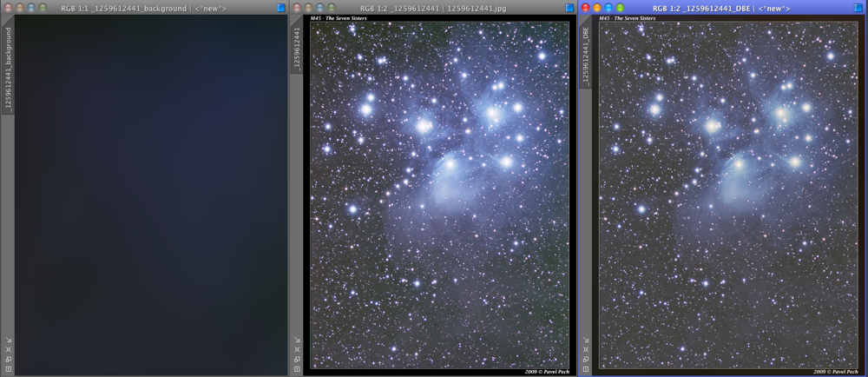Select the _1259612441_background vertical view tab
Viewport: 868px width, 377px height.
coord(8,69)
